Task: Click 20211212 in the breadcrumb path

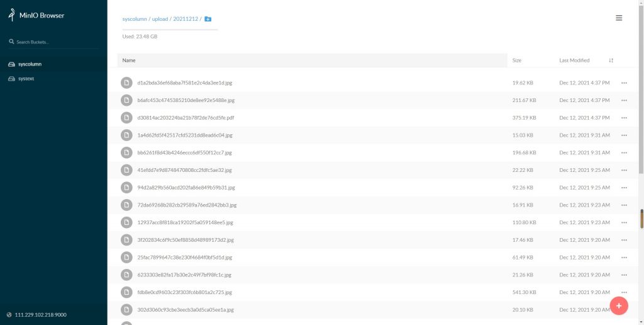Action: pos(186,19)
